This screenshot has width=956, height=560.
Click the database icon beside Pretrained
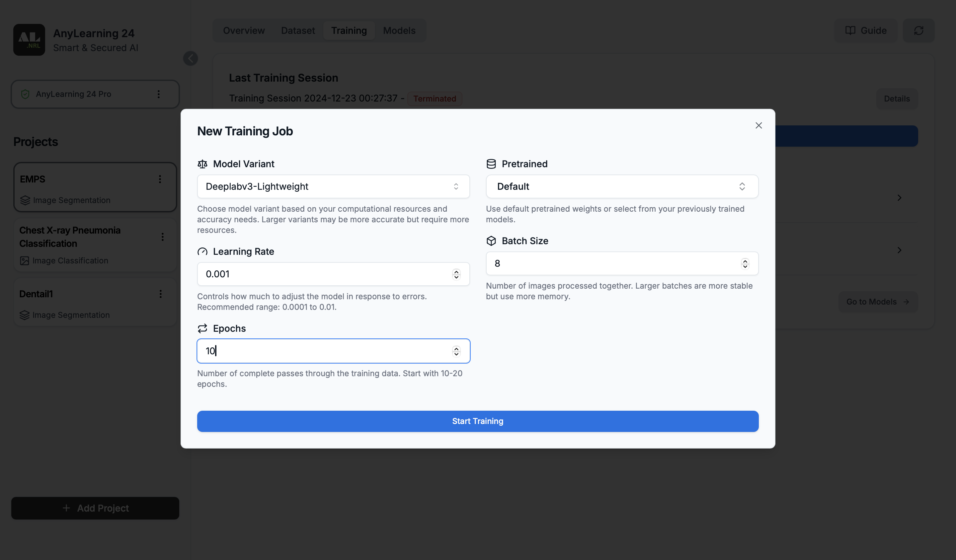[491, 164]
